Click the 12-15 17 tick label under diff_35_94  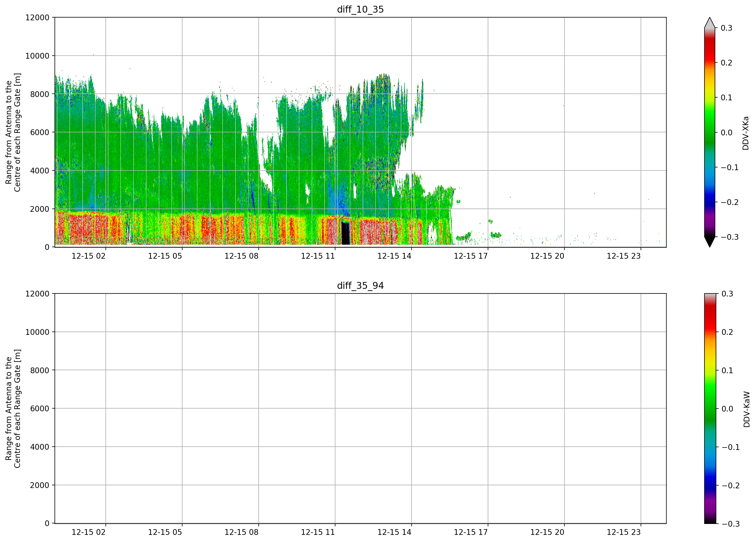(471, 532)
